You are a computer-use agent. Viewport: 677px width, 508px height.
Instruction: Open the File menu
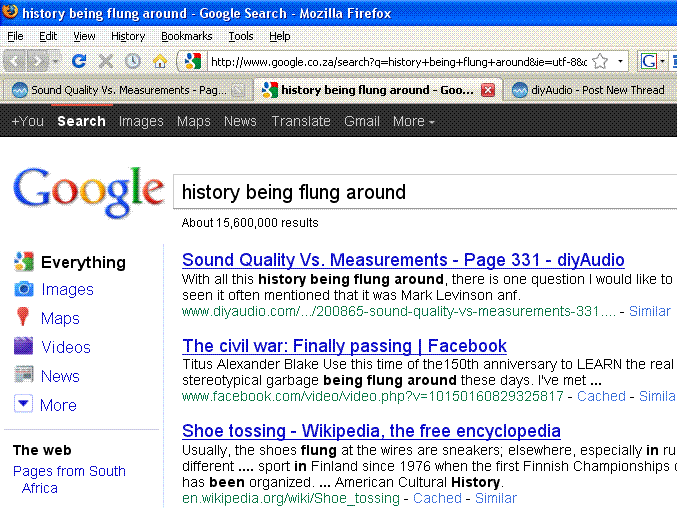(15, 36)
